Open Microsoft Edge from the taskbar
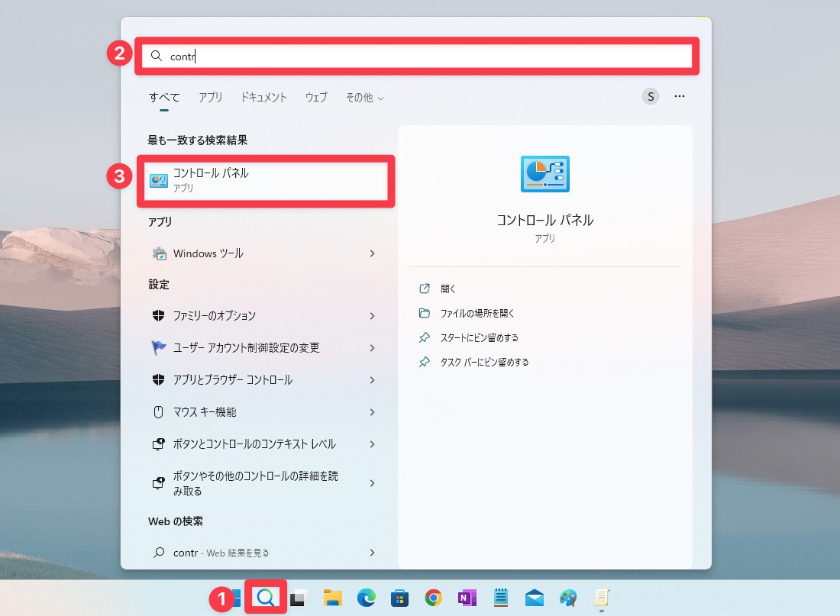The height and width of the screenshot is (616, 840). click(x=367, y=598)
